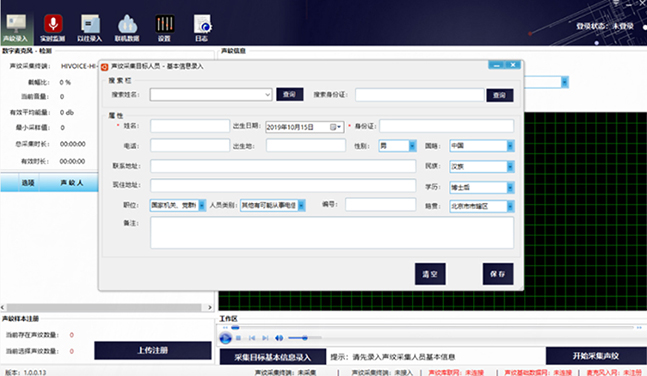Image resolution: width=647 pixels, height=376 pixels.
Task: Select the 选项 column header
Action: [28, 183]
